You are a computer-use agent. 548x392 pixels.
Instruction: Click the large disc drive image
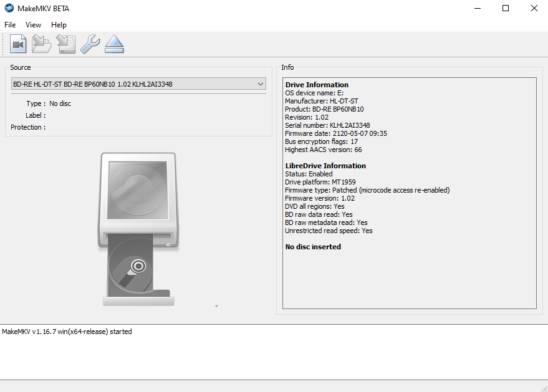(138, 229)
